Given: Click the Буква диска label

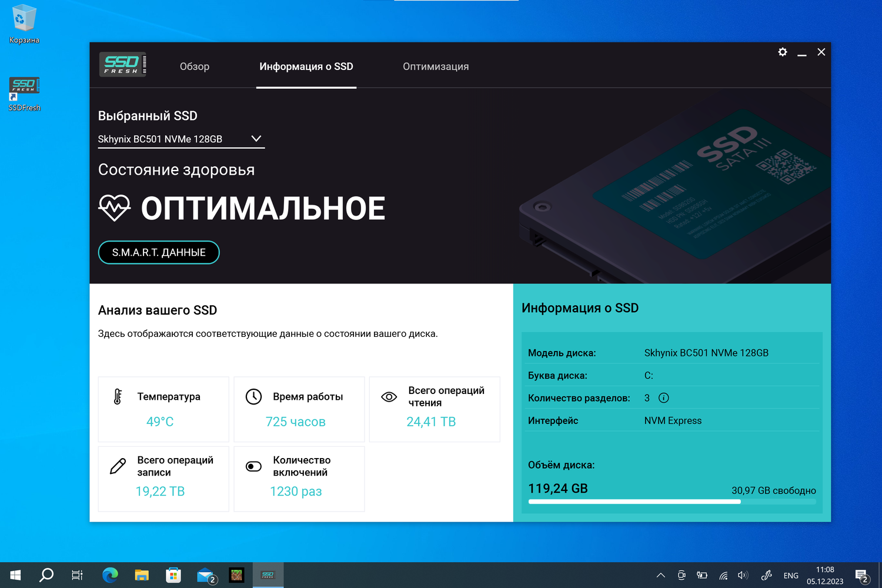Looking at the screenshot, I should (557, 376).
